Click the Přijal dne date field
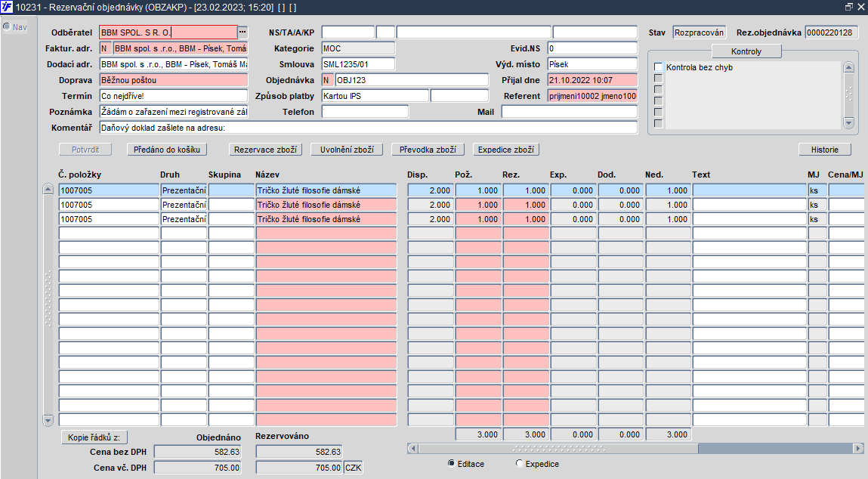 (x=592, y=80)
